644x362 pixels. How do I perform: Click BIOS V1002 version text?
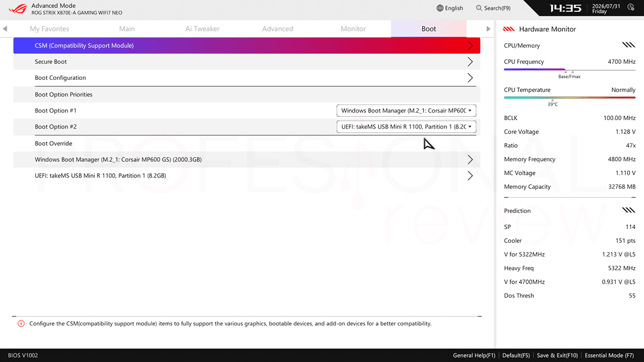[23, 355]
